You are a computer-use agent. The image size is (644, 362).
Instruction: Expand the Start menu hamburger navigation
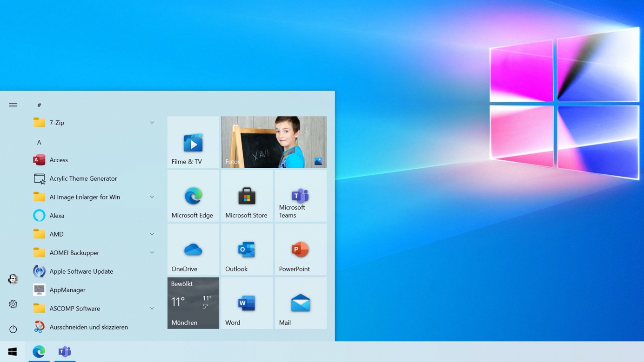tap(13, 105)
